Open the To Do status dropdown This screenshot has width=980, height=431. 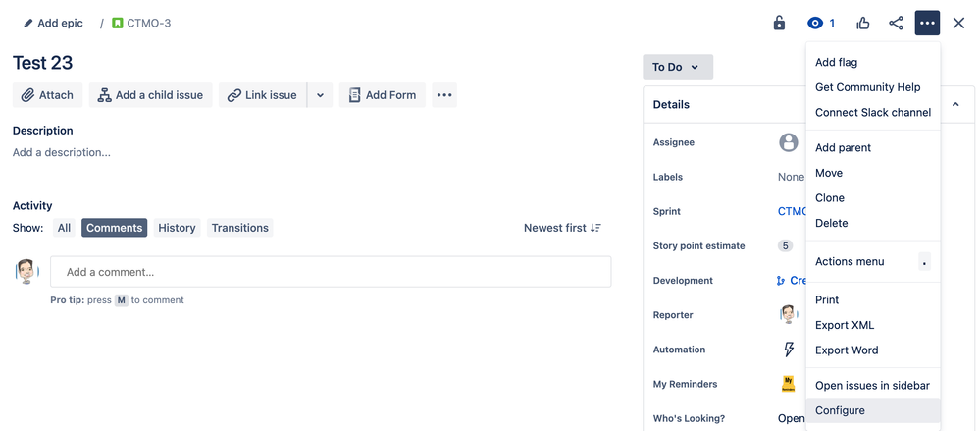(678, 67)
